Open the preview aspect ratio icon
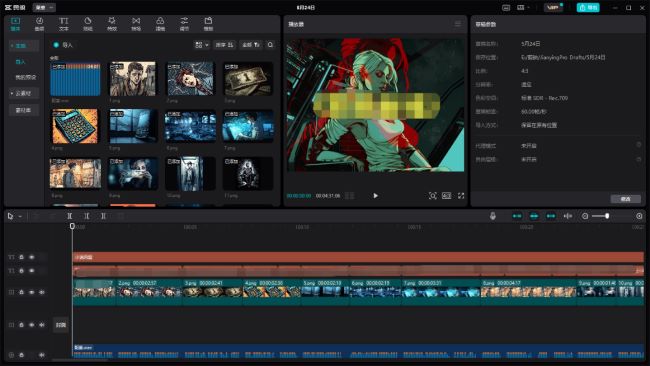 pos(446,196)
